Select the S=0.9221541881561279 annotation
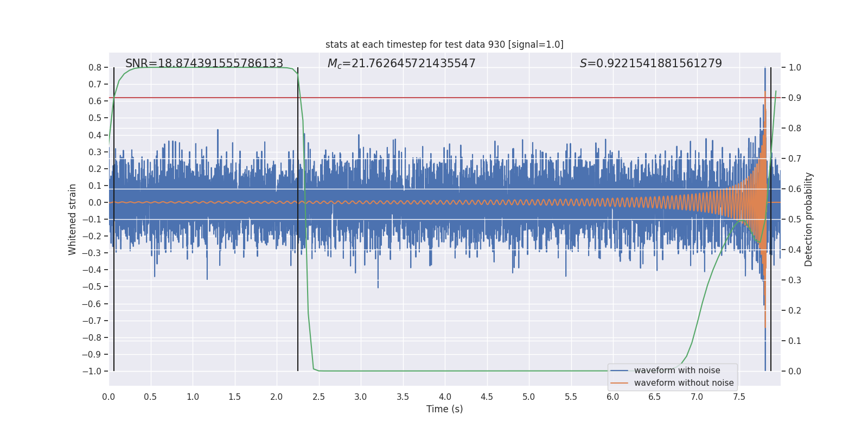868x434 pixels. point(651,63)
